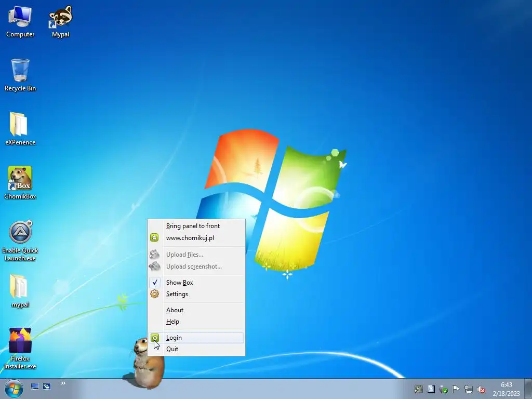Choose Login from the ChomikBox context menu
The height and width of the screenshot is (399, 532).
(x=196, y=338)
